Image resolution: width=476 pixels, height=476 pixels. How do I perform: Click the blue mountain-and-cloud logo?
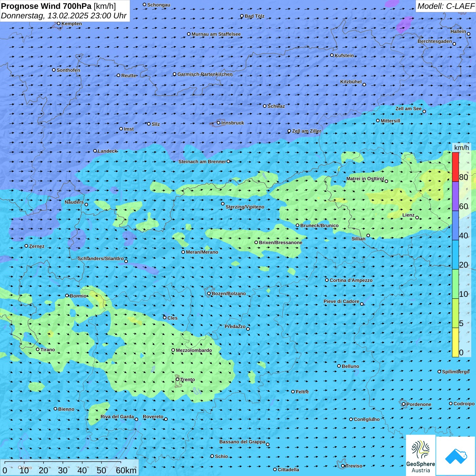tap(456, 456)
